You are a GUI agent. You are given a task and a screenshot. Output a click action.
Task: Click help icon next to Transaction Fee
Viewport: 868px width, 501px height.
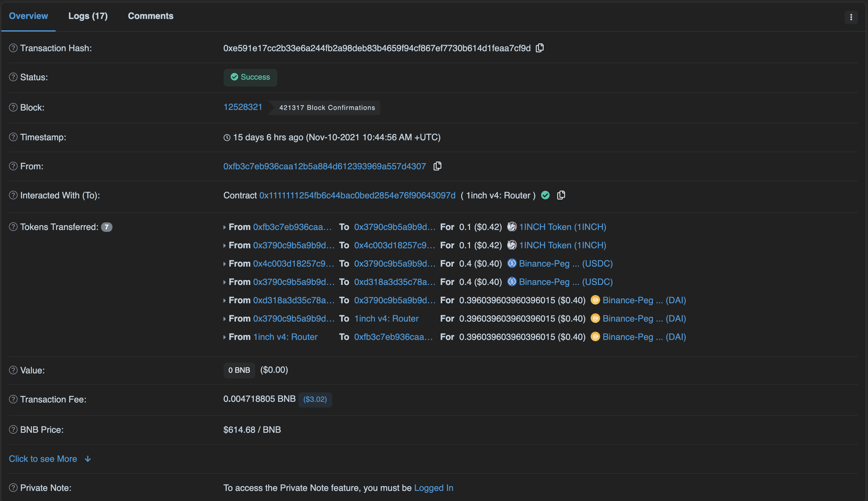coord(13,399)
